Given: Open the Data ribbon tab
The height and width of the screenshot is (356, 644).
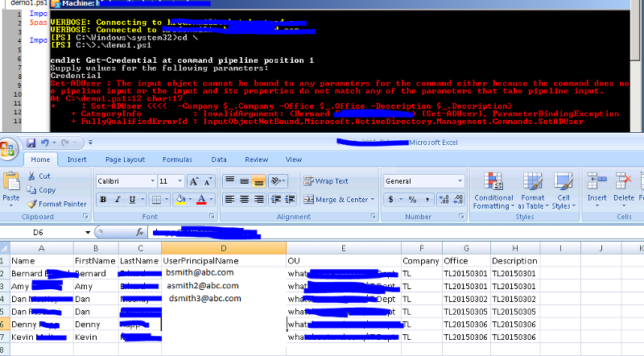Looking at the screenshot, I should (219, 159).
